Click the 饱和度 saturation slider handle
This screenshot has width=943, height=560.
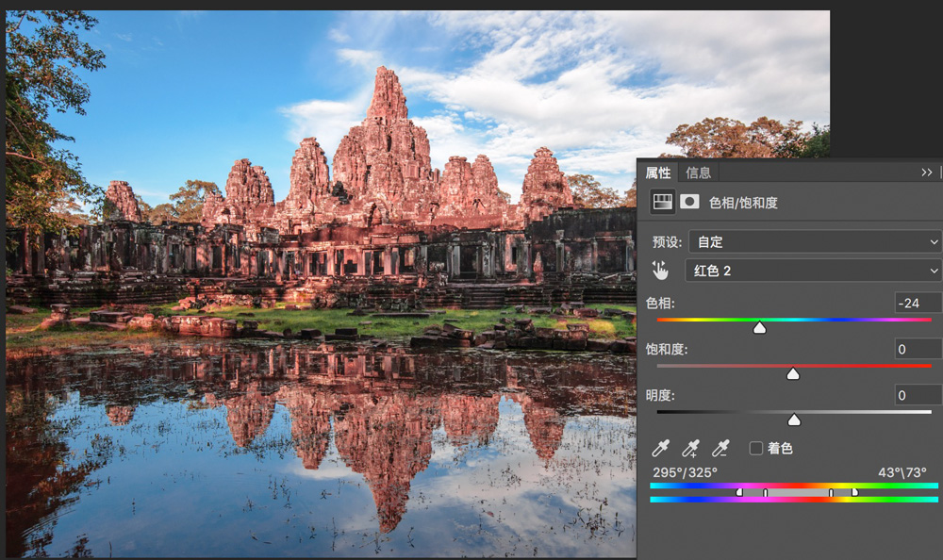793,374
